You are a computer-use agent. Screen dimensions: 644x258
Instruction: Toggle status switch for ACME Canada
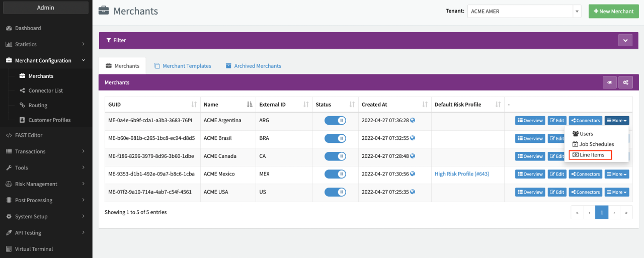pos(335,156)
